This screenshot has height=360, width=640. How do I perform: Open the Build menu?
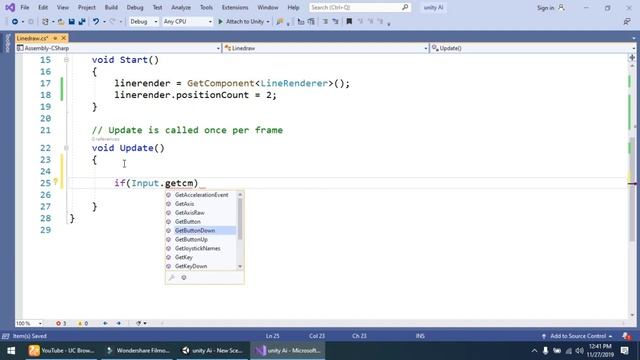click(x=111, y=7)
